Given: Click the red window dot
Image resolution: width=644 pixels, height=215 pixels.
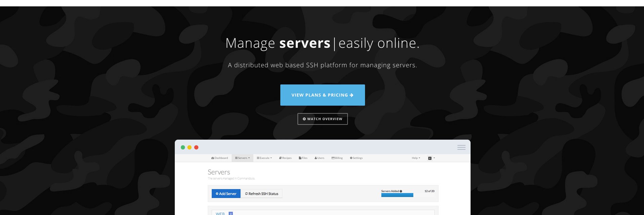Looking at the screenshot, I should [x=196, y=147].
